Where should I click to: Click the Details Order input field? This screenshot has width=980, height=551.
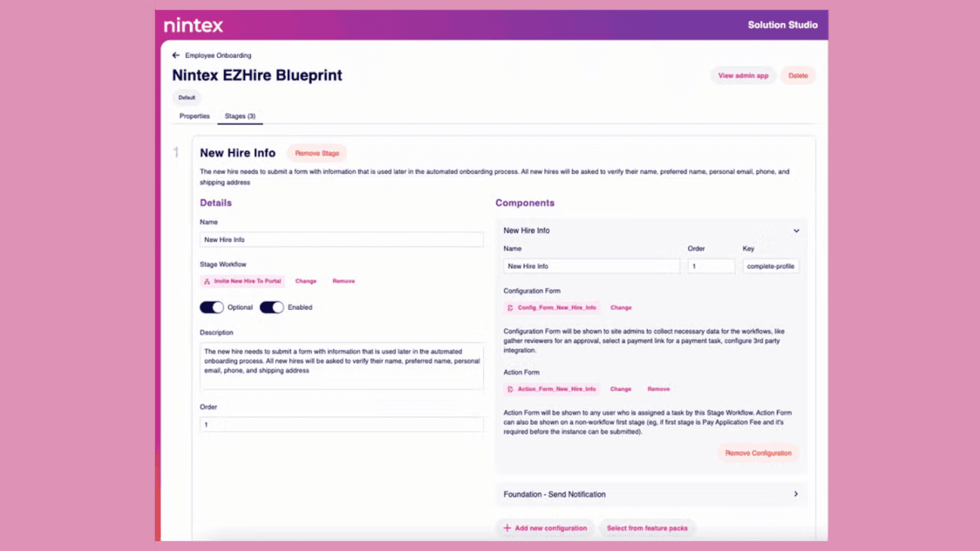[342, 425]
